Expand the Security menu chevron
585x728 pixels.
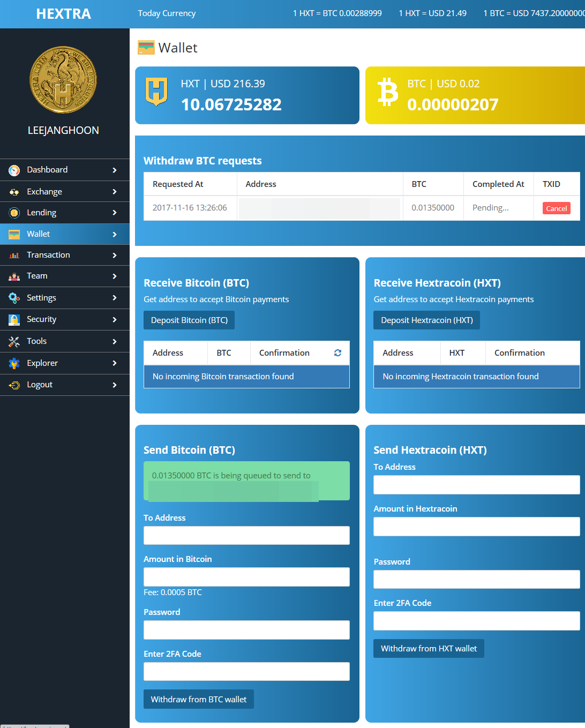tap(115, 320)
